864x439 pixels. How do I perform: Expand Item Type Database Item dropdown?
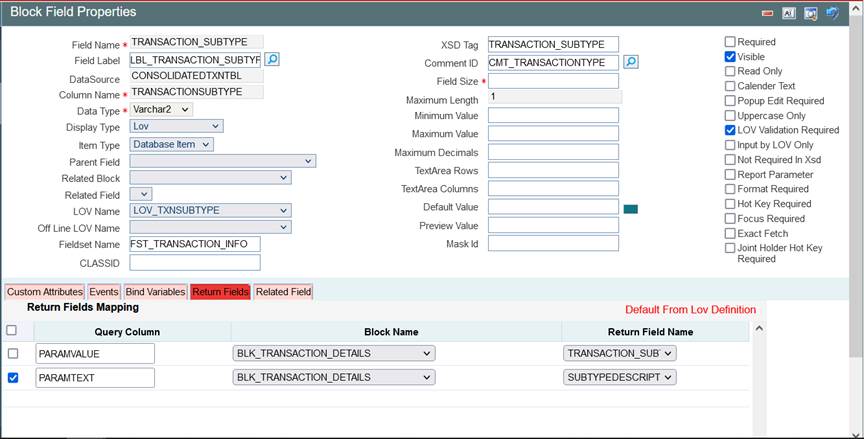click(171, 144)
